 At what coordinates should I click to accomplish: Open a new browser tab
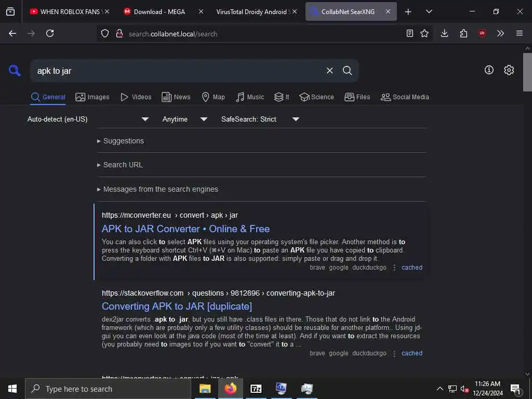coord(408,12)
